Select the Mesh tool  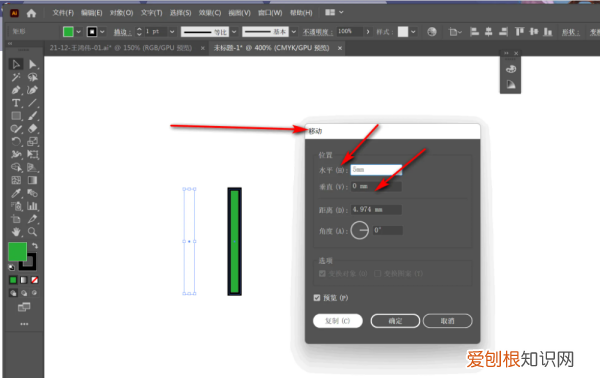point(16,180)
